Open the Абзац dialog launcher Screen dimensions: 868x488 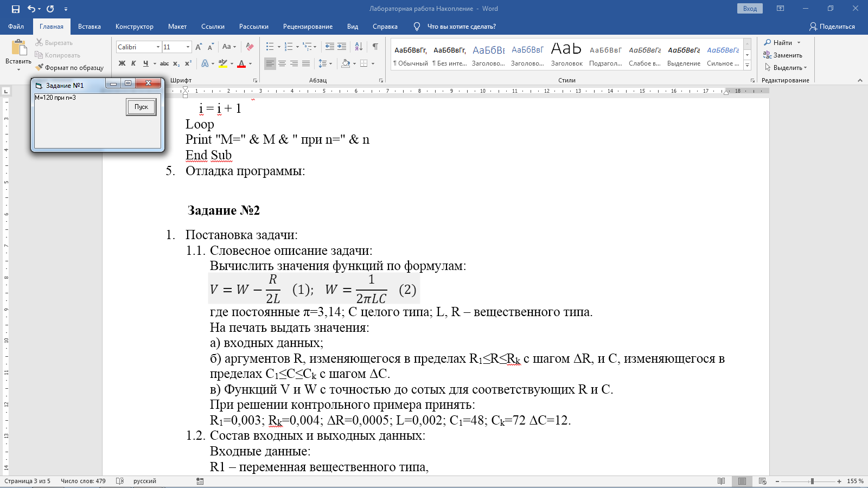(381, 80)
